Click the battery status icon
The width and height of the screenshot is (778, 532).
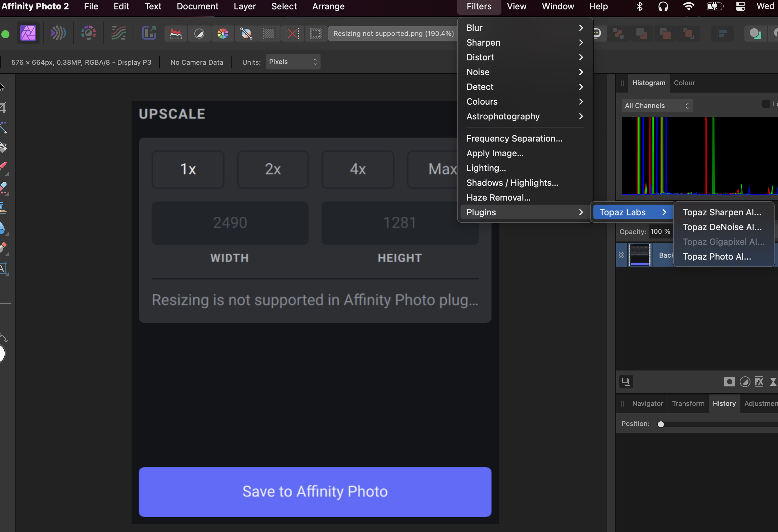click(715, 6)
